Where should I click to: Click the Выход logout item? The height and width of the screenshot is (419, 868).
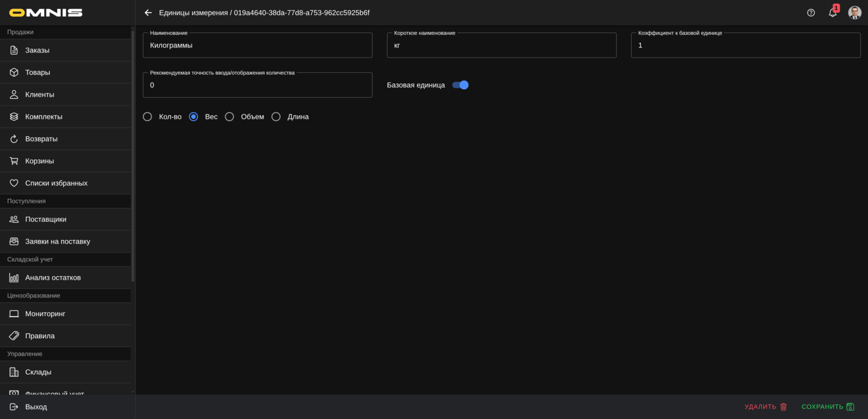coord(36,407)
